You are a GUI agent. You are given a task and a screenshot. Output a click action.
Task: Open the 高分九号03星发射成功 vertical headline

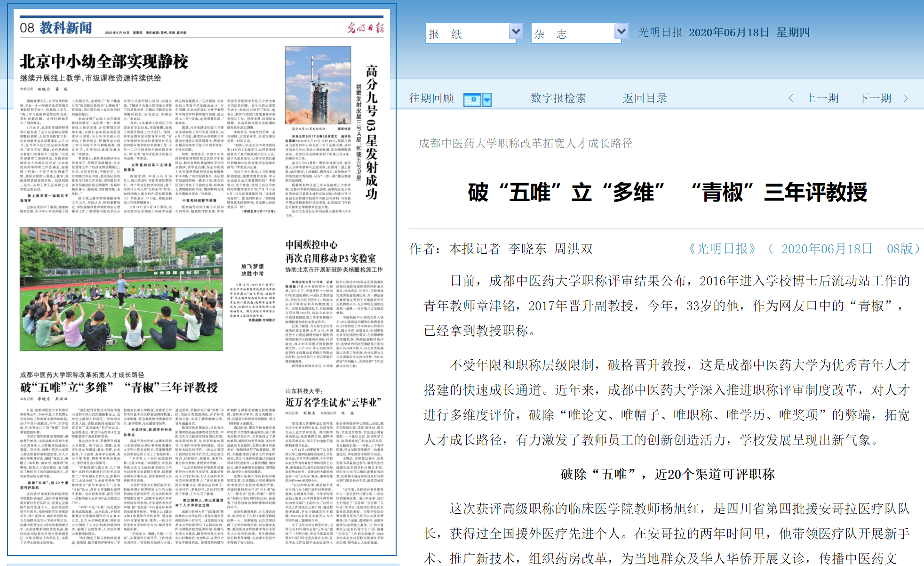click(372, 132)
